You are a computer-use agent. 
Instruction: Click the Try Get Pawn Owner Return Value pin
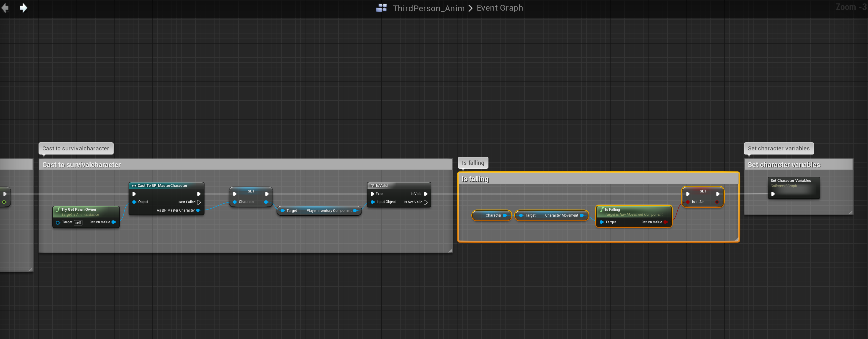(114, 222)
